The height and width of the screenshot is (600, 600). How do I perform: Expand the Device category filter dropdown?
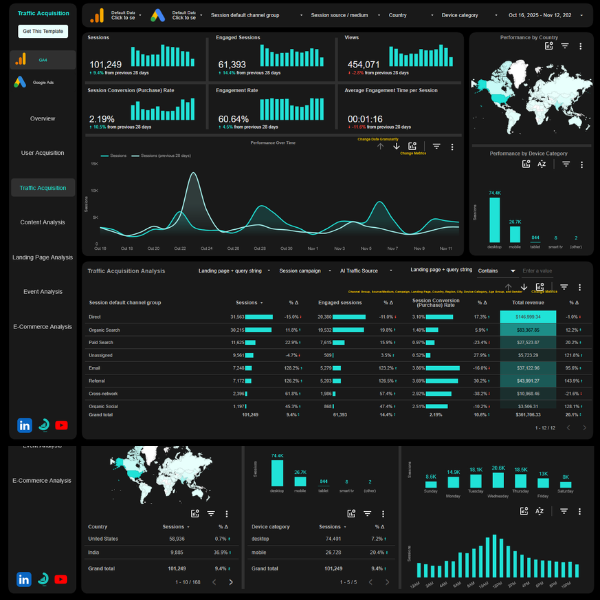point(469,15)
